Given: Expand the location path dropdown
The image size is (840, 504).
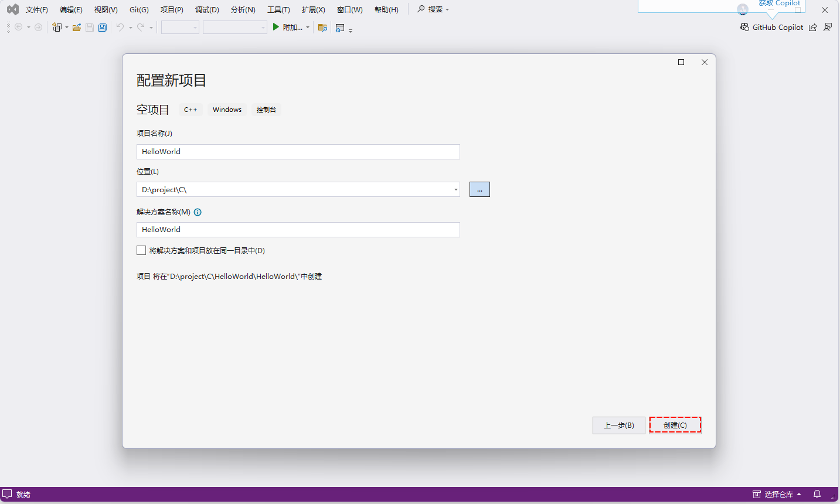Looking at the screenshot, I should click(x=455, y=189).
